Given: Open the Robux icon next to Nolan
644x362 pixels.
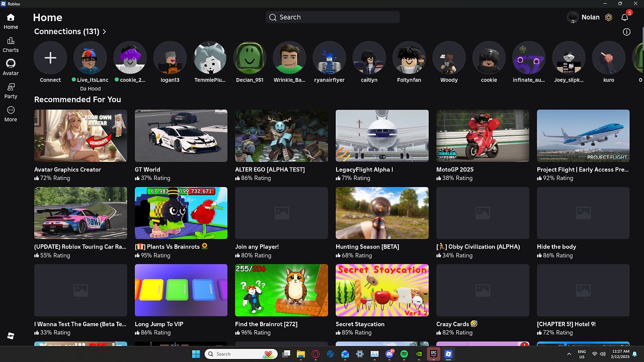Looking at the screenshot, I should 608,17.
